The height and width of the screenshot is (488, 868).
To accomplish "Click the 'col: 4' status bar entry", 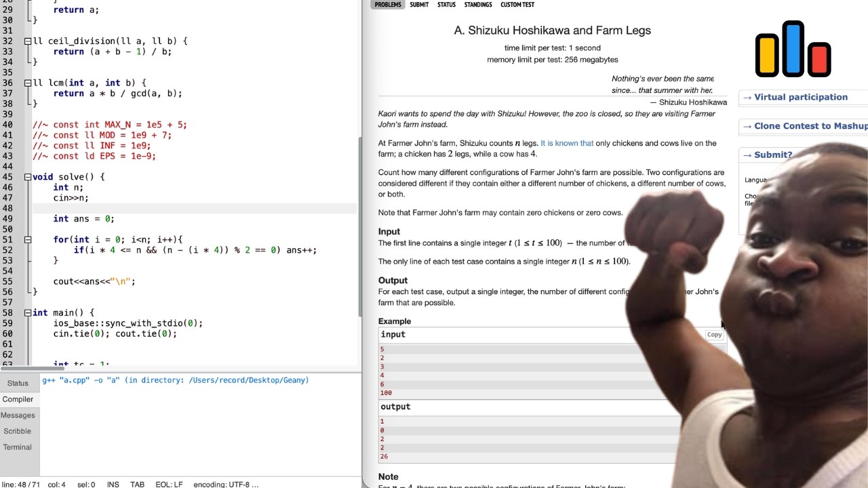I will pyautogui.click(x=57, y=485).
